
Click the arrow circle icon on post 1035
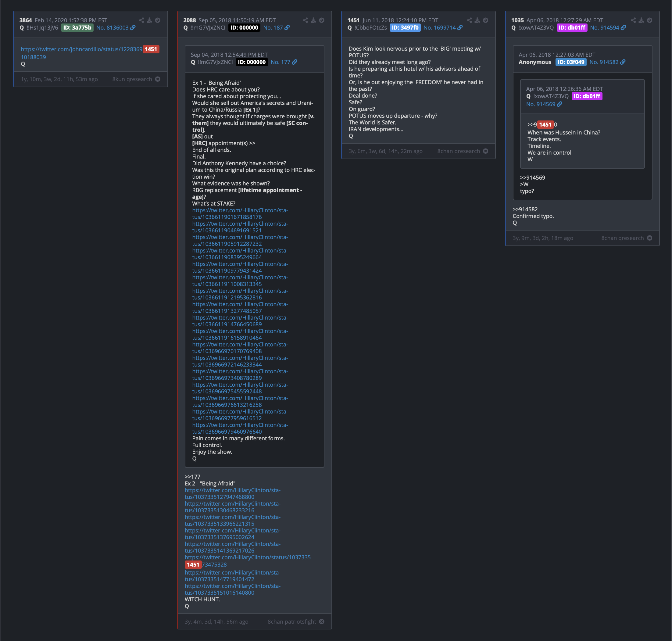[x=649, y=20]
